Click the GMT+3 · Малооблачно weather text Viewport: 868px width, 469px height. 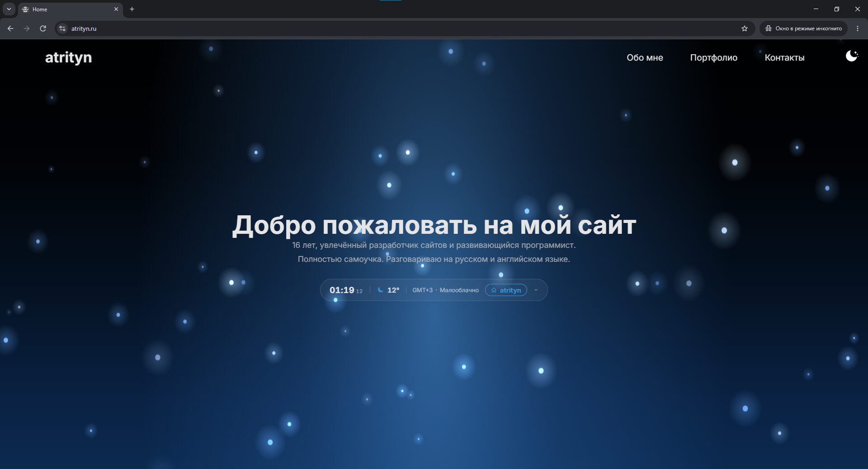coord(445,290)
